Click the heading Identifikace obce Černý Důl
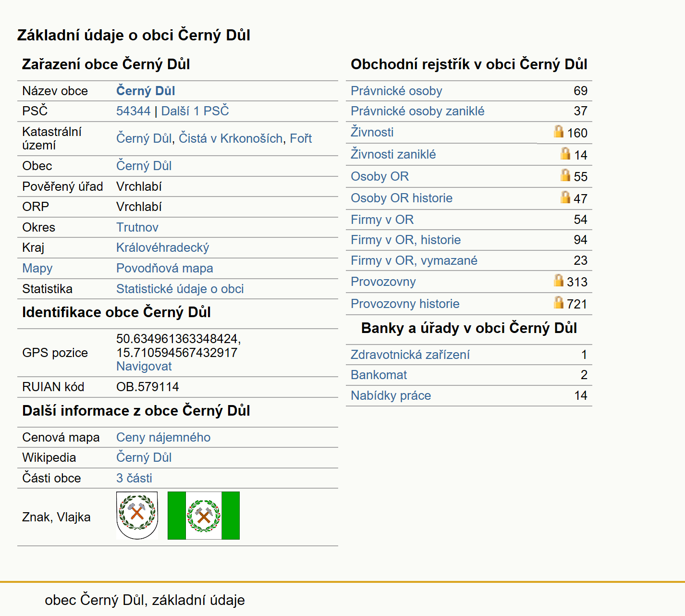The width and height of the screenshot is (685, 616). click(x=116, y=312)
